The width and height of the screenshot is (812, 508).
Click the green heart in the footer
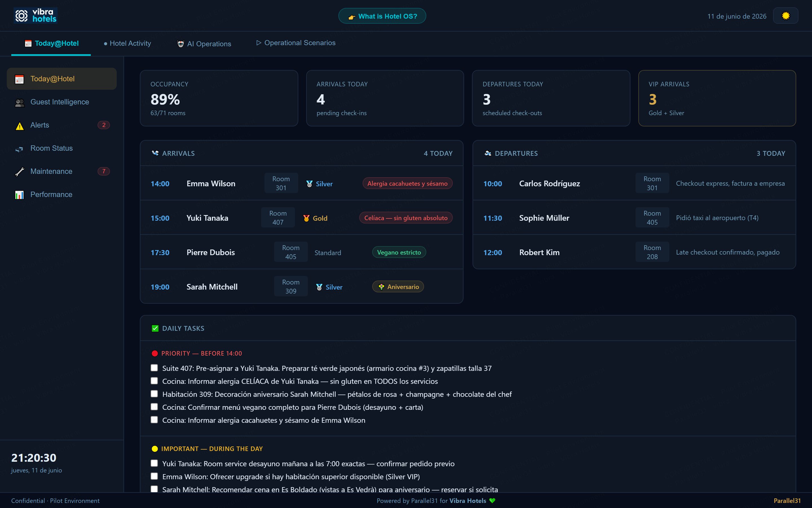[x=492, y=501]
